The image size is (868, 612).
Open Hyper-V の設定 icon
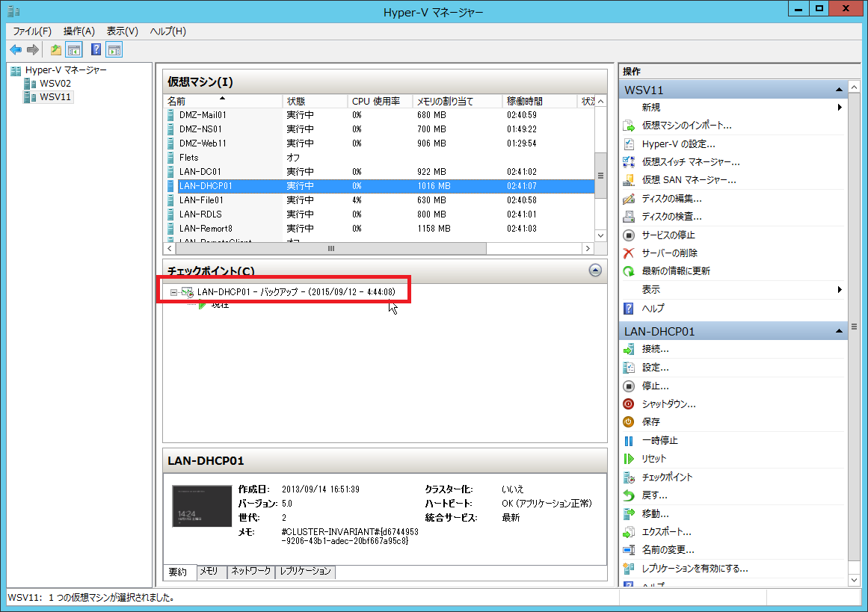(629, 144)
